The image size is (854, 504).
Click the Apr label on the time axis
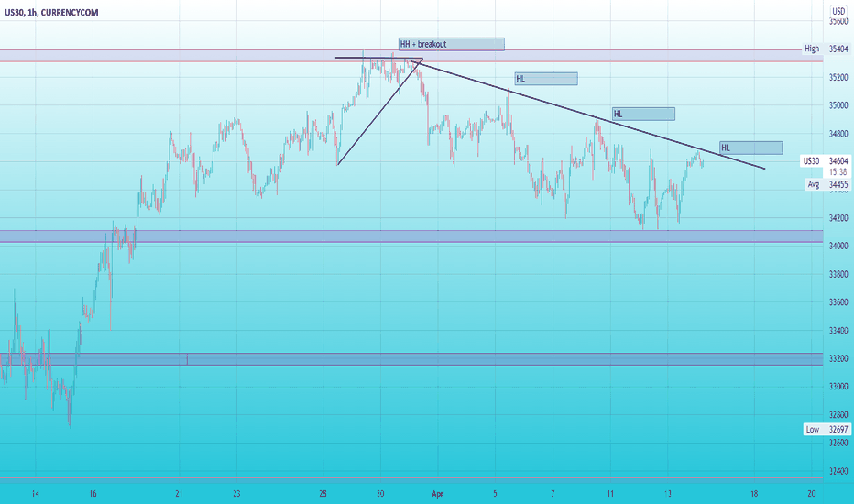pos(438,494)
